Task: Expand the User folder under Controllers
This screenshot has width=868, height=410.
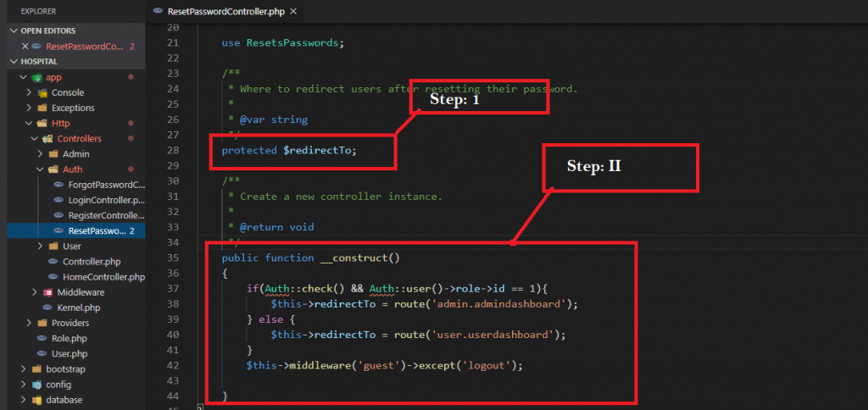Action: coord(40,246)
